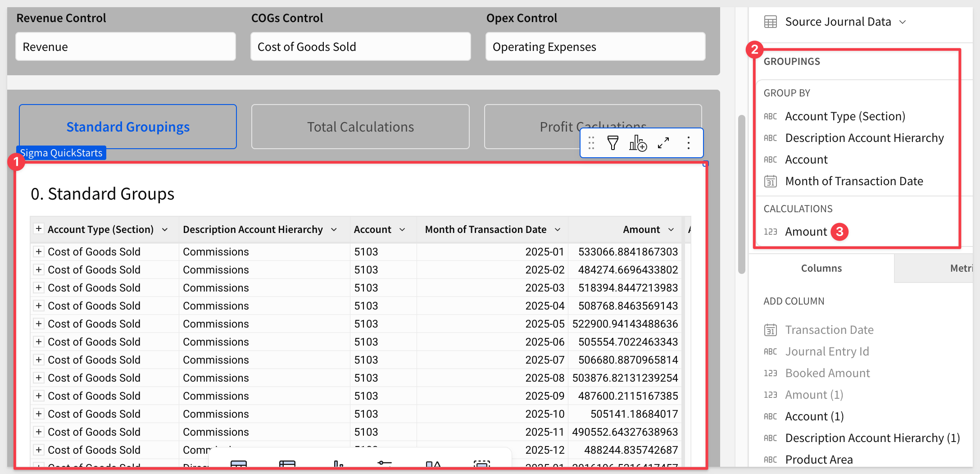Select the Standard Groupings tab button
The height and width of the screenshot is (474, 980).
(x=128, y=127)
